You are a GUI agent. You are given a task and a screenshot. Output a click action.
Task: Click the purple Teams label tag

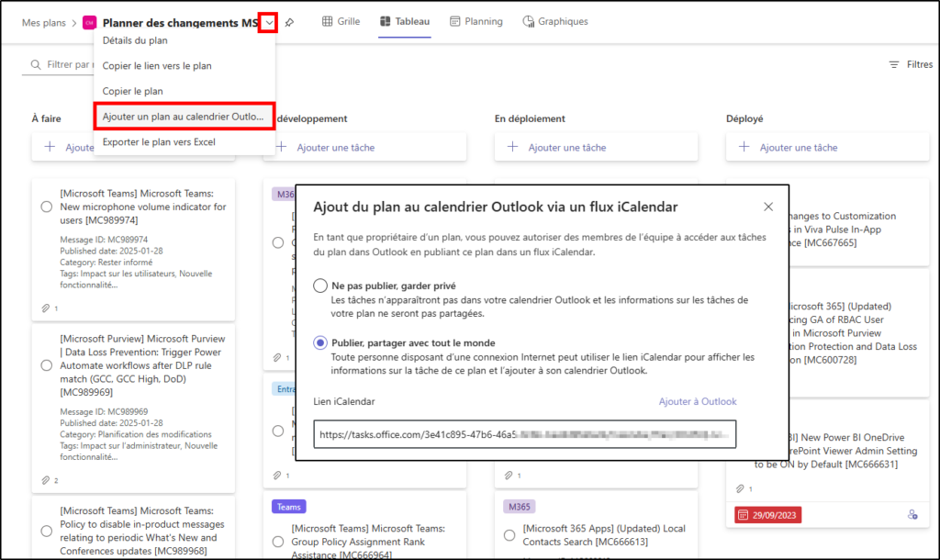(x=289, y=507)
